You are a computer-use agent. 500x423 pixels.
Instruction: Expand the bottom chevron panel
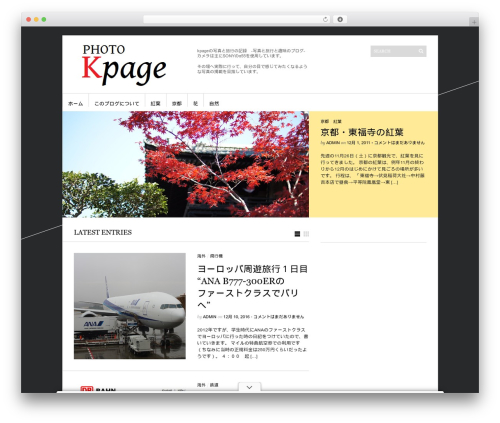(x=249, y=387)
